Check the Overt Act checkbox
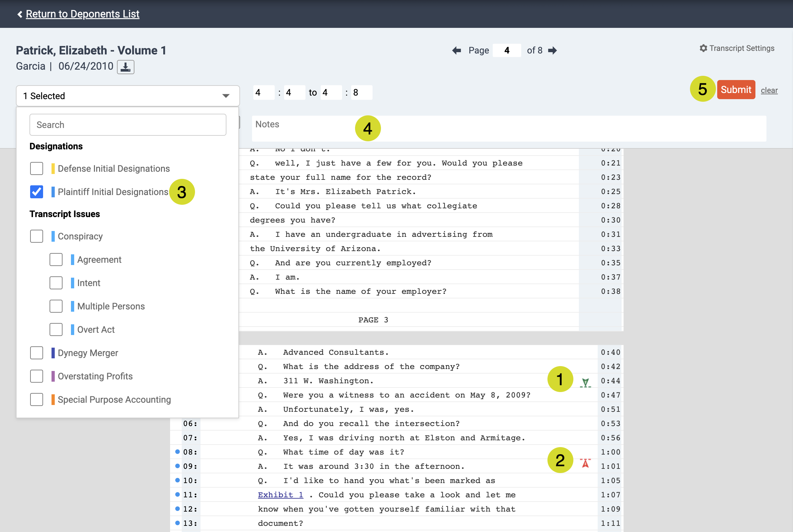Screen dimensions: 793x532 tap(56, 330)
